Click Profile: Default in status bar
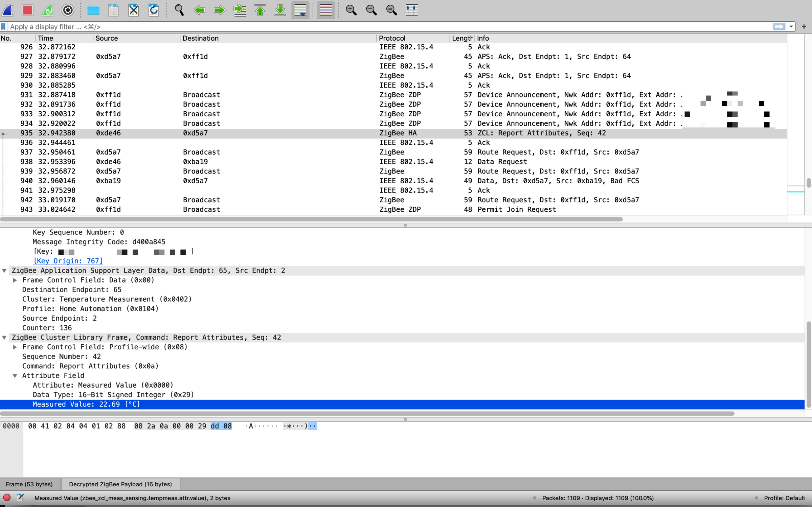The width and height of the screenshot is (812, 507). tap(784, 498)
